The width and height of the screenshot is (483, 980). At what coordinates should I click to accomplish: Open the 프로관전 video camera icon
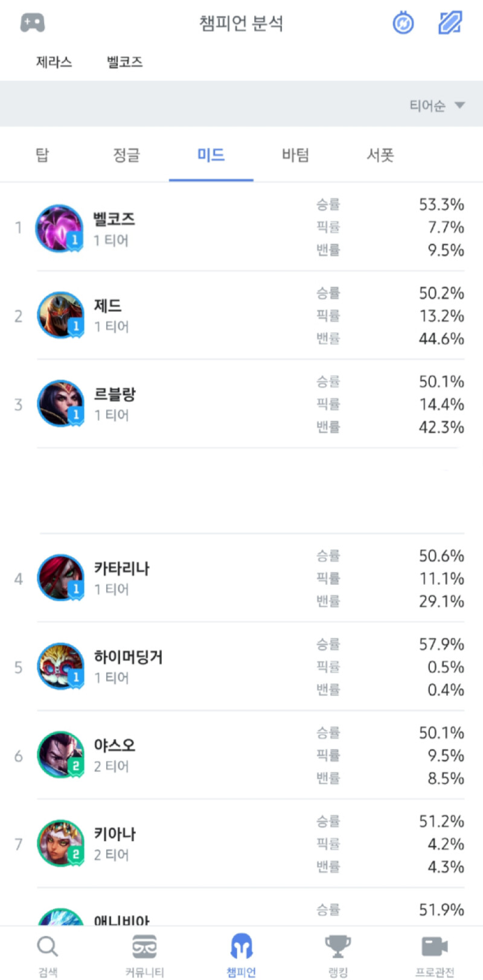tap(435, 947)
